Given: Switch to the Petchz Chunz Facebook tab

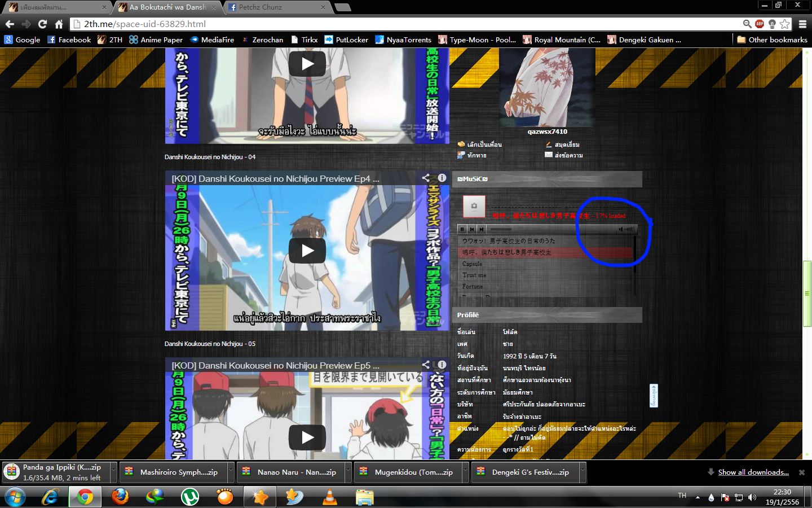Looking at the screenshot, I should (276, 7).
